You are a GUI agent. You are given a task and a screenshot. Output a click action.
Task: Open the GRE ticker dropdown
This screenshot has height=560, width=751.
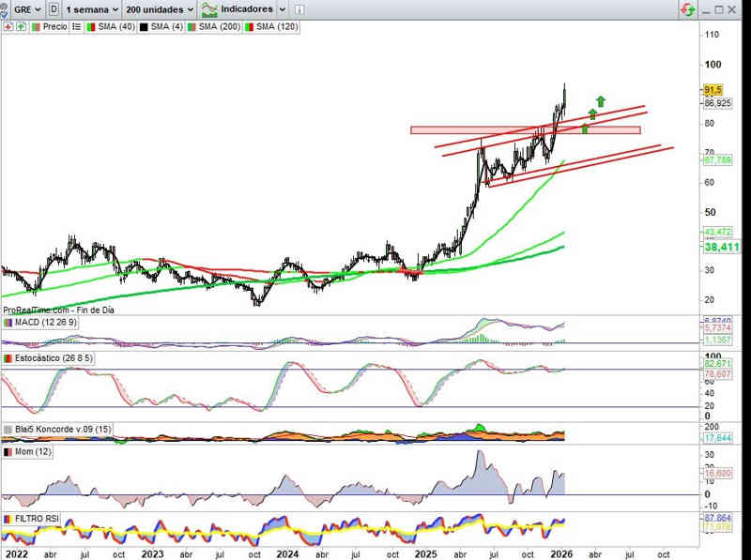click(27, 9)
